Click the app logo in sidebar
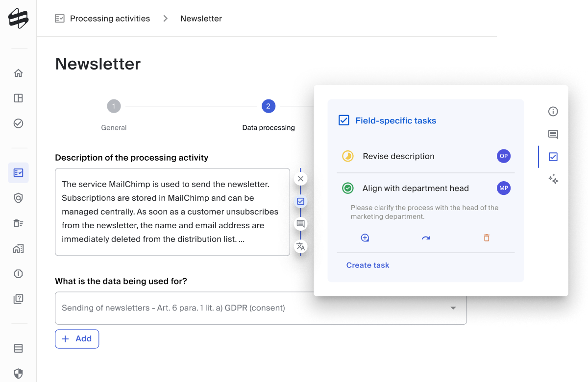The width and height of the screenshot is (588, 382). 18,19
